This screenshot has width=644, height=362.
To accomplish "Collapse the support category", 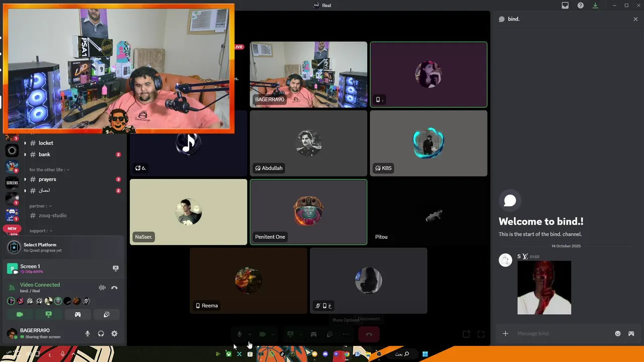I will [41, 231].
